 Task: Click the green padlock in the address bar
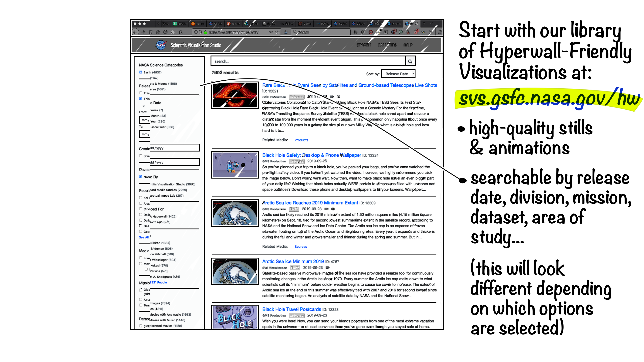(x=205, y=32)
